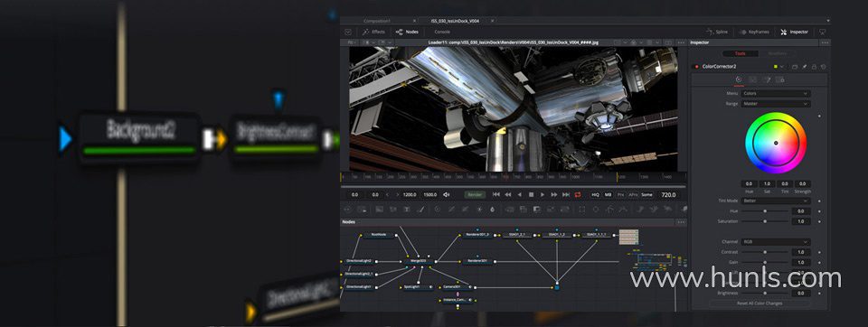Screen dimensions: 868x327
Task: Click the green Render button
Action: pos(475,195)
